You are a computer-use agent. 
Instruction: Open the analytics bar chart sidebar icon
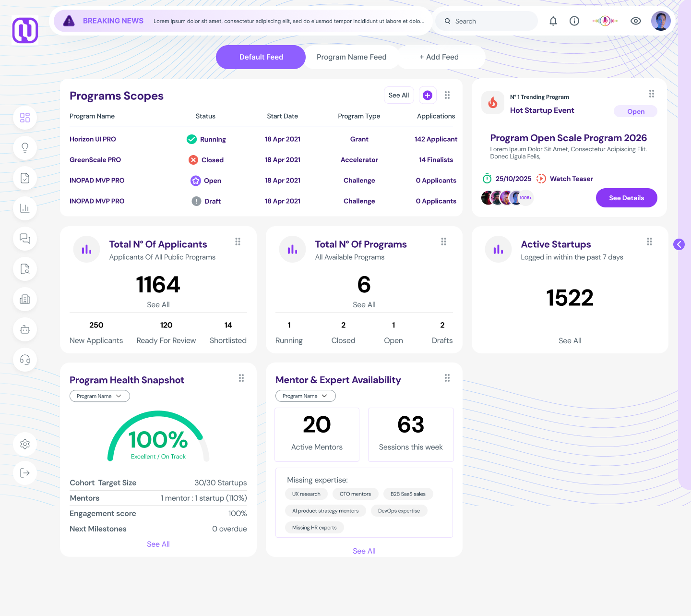[25, 208]
